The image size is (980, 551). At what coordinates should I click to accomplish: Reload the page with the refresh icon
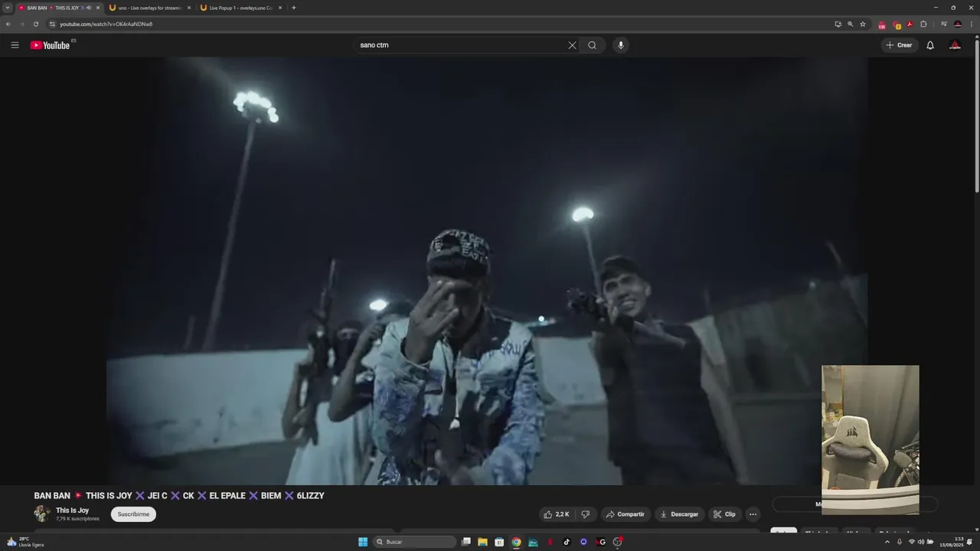[x=35, y=24]
